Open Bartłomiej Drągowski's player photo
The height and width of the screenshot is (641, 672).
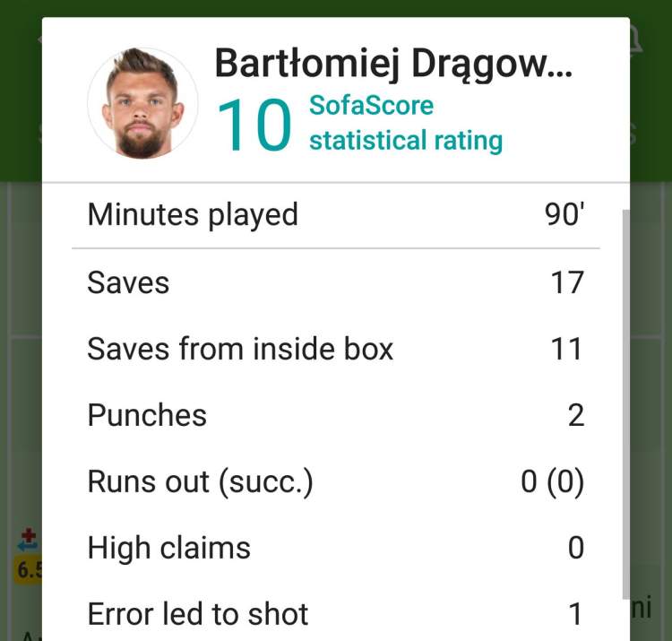(x=142, y=103)
